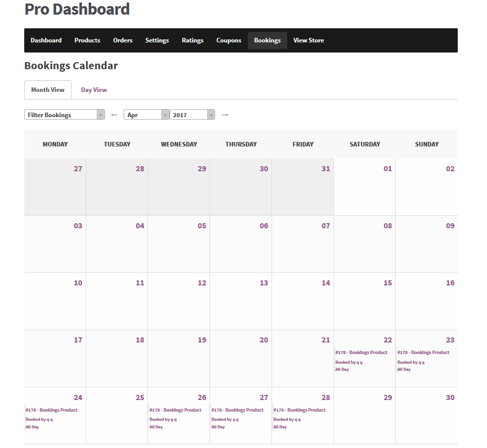Go to the Dashboard menu item
This screenshot has height=448, width=487.
click(x=46, y=40)
